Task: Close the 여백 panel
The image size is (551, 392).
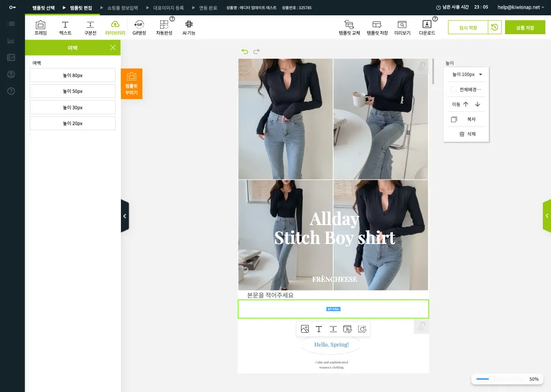Action: (x=113, y=47)
